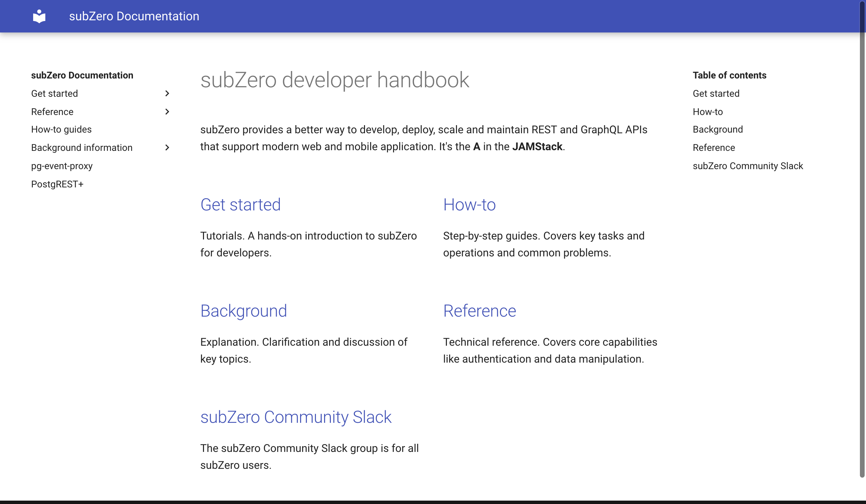Jump to subZero Community Slack in contents

pyautogui.click(x=748, y=166)
